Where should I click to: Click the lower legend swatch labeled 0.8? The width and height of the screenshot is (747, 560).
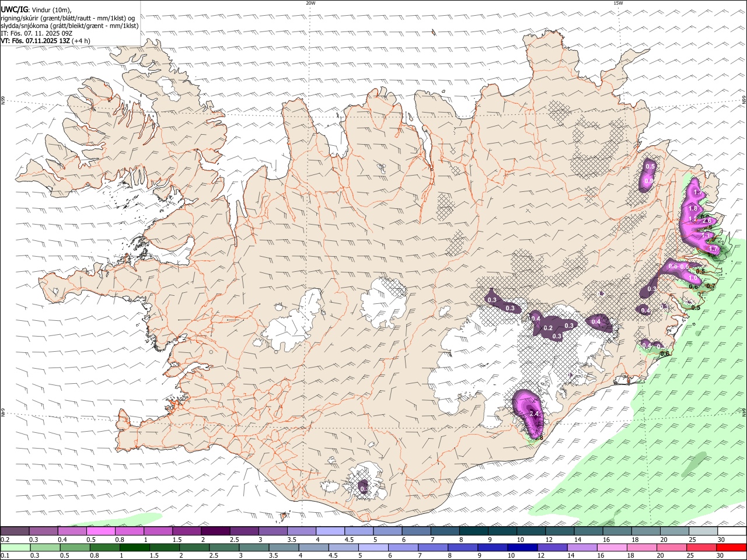tap(104, 547)
